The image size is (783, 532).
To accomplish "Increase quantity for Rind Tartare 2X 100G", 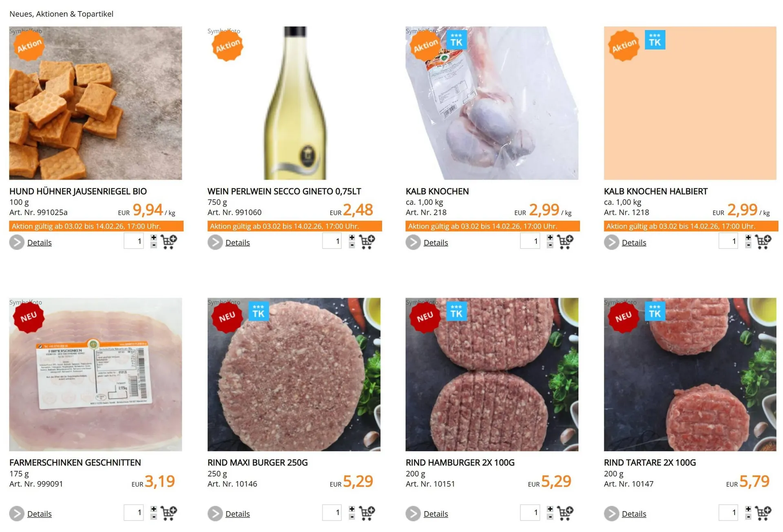I will tap(748, 509).
